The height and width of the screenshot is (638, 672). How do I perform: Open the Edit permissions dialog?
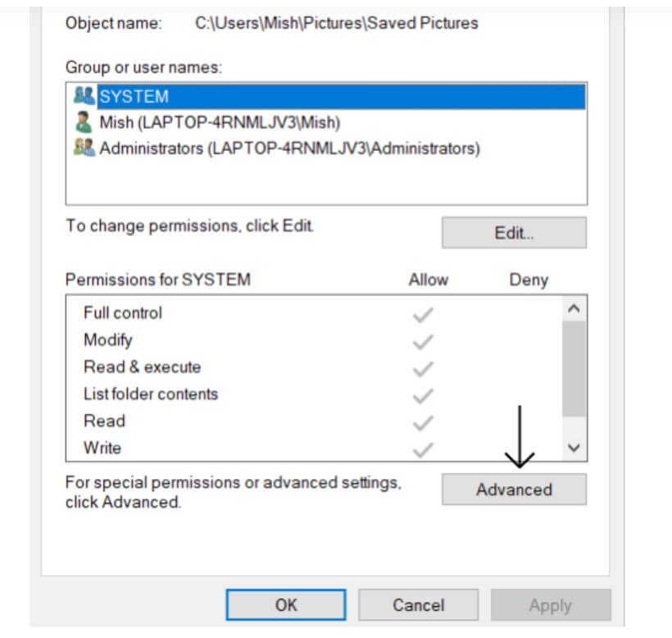514,233
